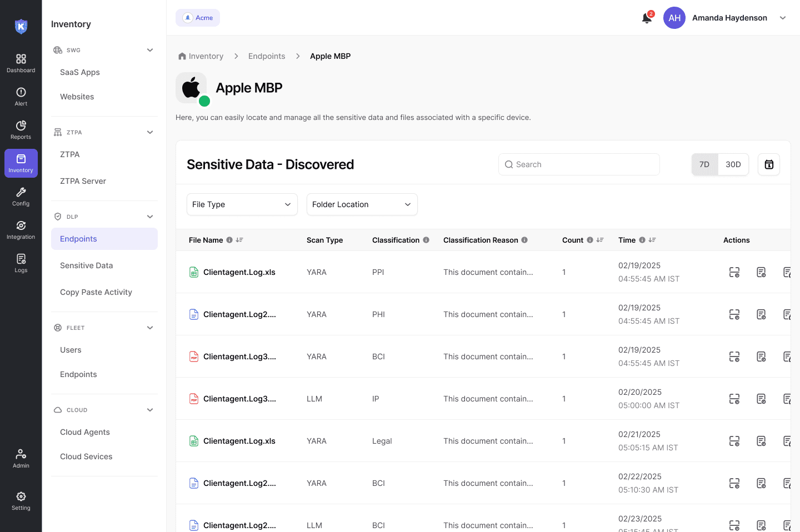This screenshot has height=532, width=800.
Task: Open Logs from the left rail
Action: (21, 263)
